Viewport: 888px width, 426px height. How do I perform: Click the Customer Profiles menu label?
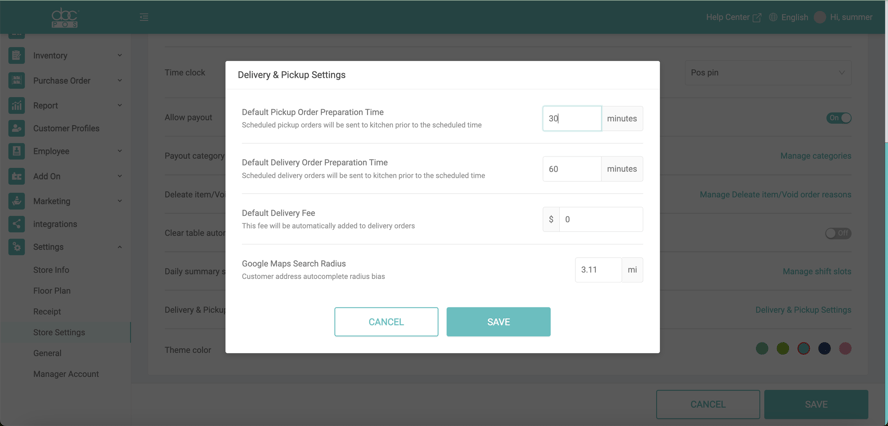click(66, 128)
